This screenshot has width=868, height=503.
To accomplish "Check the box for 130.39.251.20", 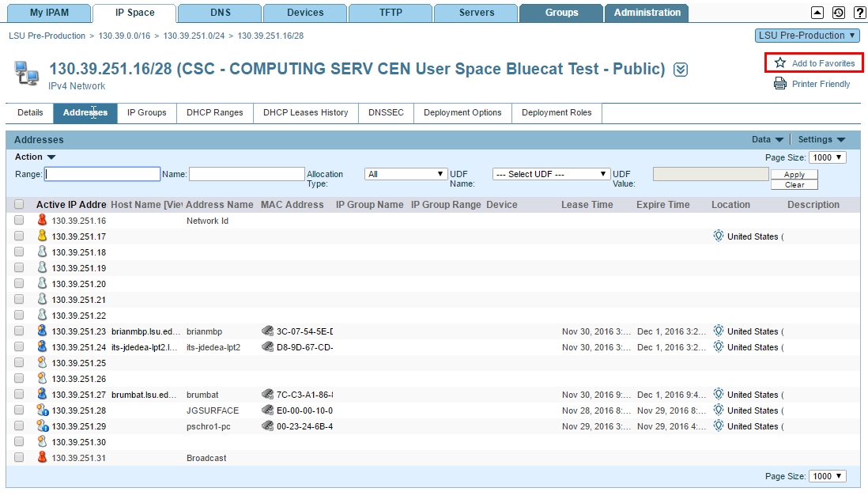I will 19,283.
